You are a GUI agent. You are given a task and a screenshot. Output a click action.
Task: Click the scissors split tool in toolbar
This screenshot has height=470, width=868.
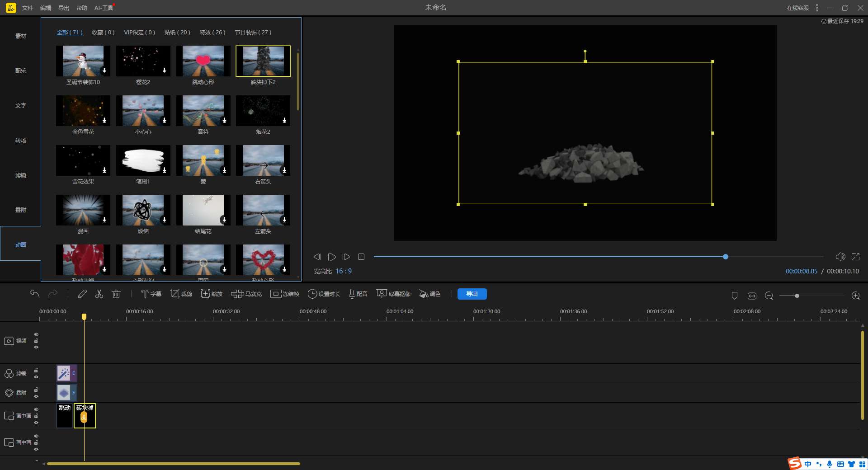point(99,294)
